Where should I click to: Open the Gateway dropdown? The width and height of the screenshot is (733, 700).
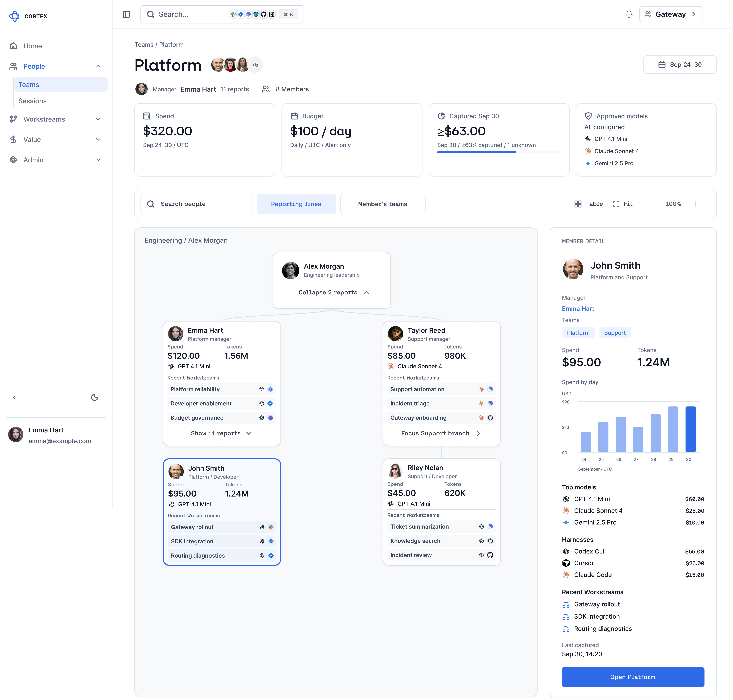pos(671,14)
